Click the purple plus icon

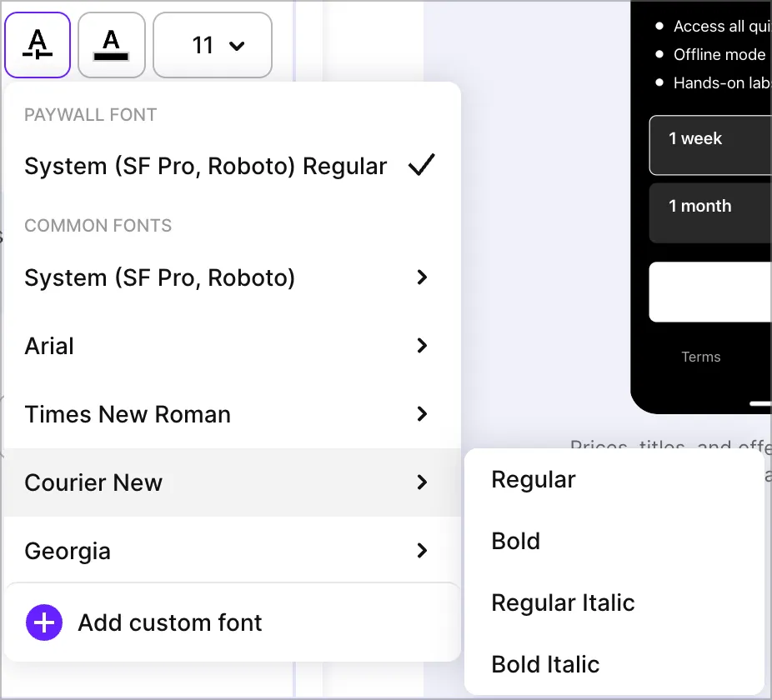(44, 622)
